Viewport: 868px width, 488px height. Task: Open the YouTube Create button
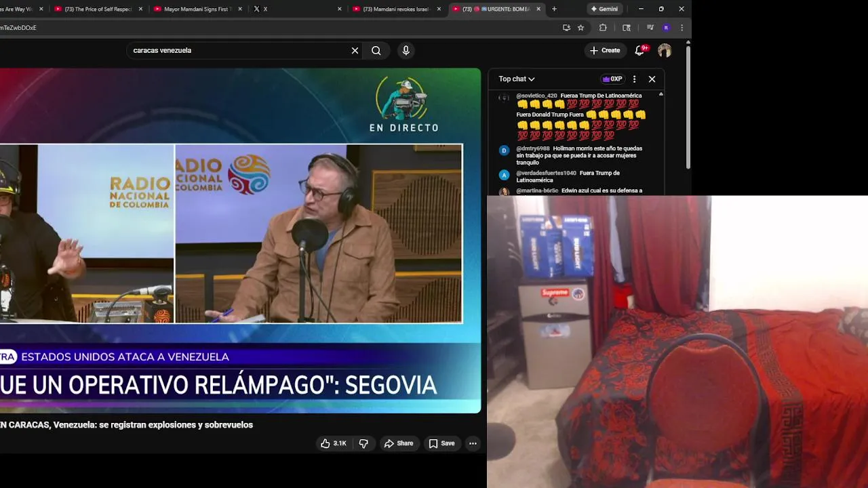(605, 50)
